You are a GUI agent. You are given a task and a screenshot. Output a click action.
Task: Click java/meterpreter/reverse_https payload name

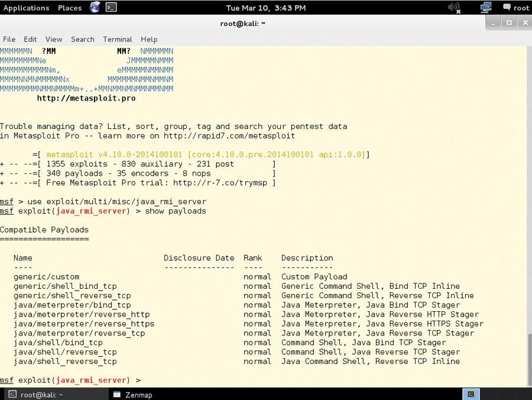pos(84,324)
